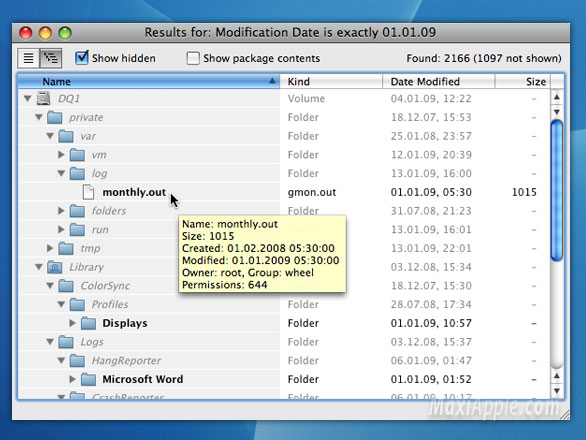Click the Logs folder icon
Screen dimensions: 586x440
coord(66,342)
